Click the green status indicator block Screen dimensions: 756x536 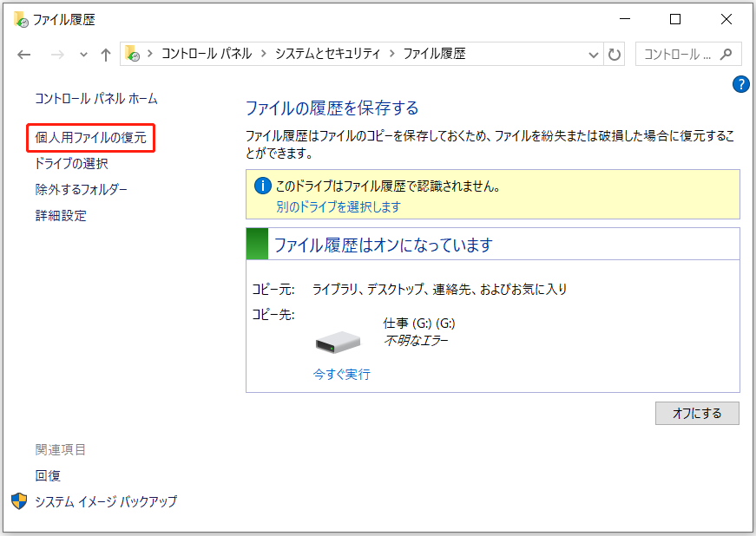257,245
